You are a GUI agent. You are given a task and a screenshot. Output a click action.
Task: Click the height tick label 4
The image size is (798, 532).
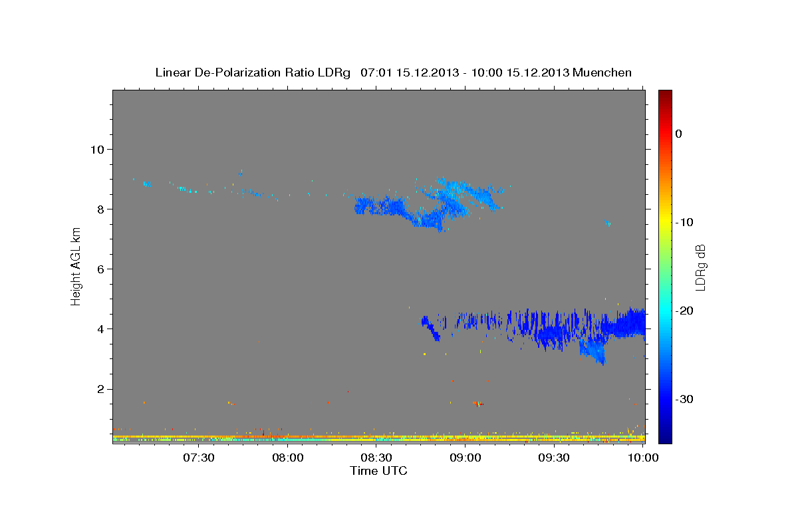(100, 329)
